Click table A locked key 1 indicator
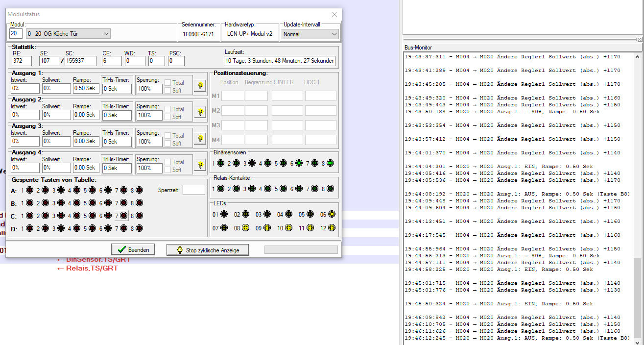 click(29, 190)
